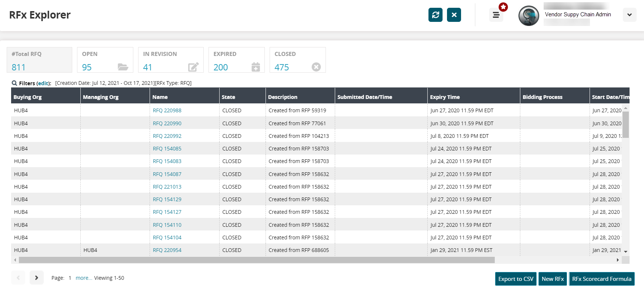This screenshot has height=302, width=644.
Task: Click the IN REVISION edit pencil icon
Action: point(193,67)
